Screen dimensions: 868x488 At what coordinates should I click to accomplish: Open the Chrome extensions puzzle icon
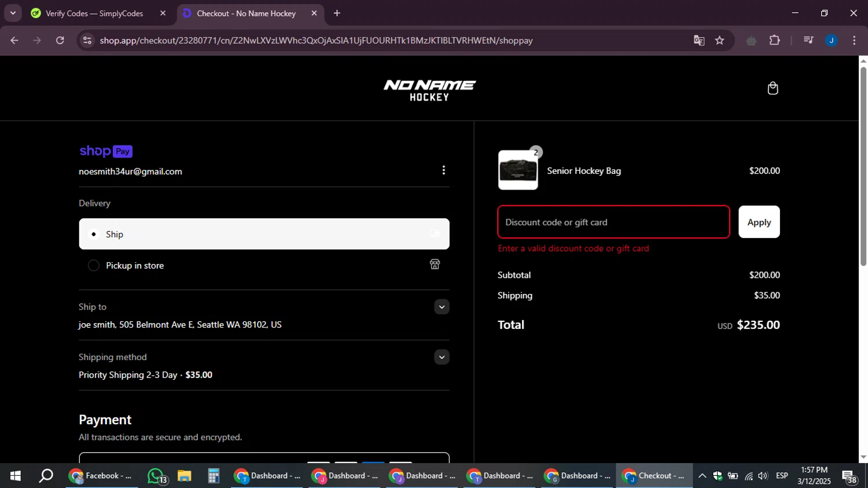click(774, 41)
